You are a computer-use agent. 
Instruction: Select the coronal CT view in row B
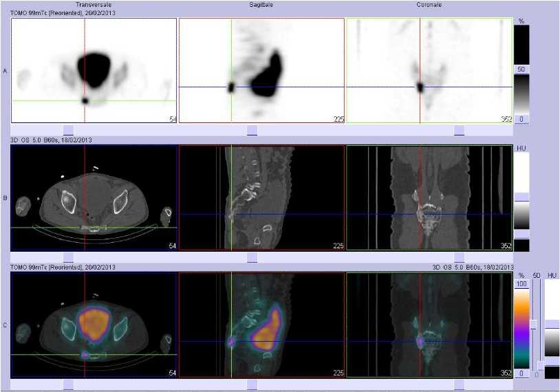[x=429, y=198]
